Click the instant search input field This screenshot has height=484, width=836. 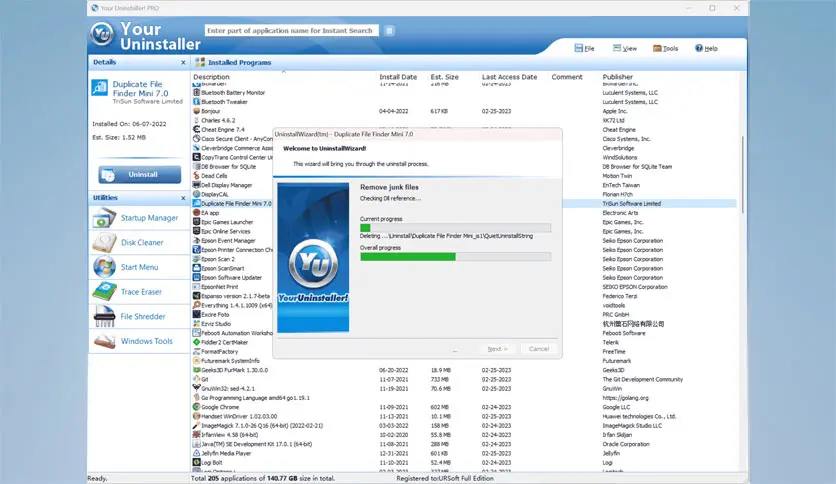(x=291, y=31)
